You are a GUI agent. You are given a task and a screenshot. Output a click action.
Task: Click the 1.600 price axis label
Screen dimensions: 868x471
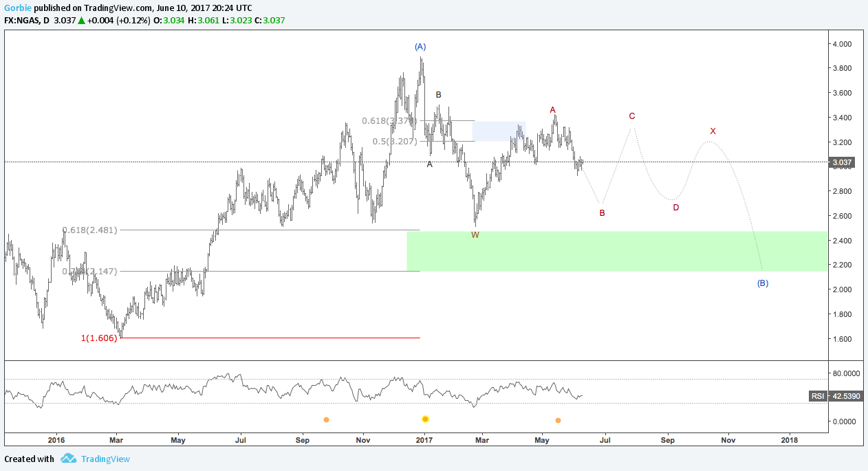click(x=843, y=339)
